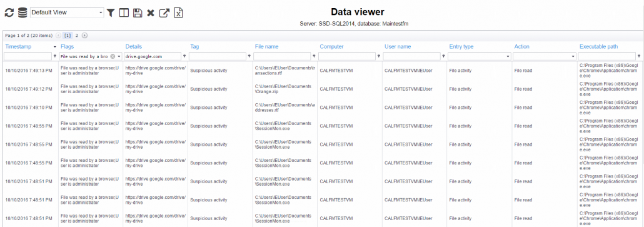Sort by Timestamp column header
Viewport: 644px width, 227px height.
(x=18, y=47)
